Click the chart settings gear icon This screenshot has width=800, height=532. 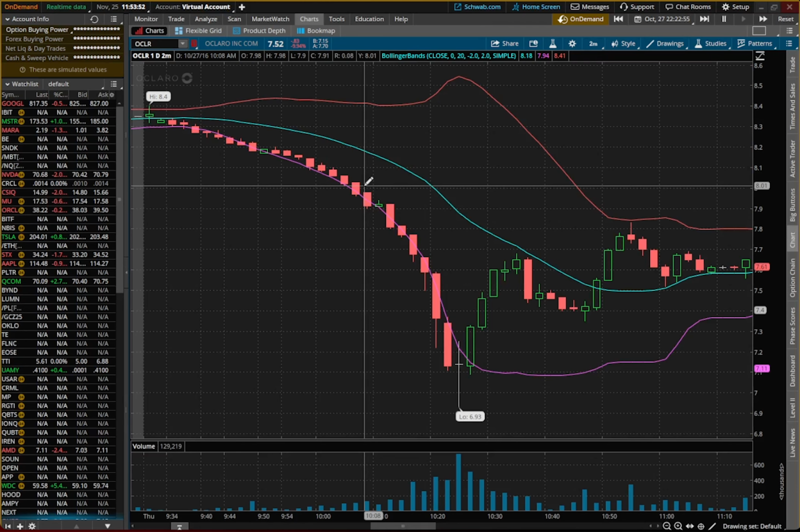pos(572,43)
